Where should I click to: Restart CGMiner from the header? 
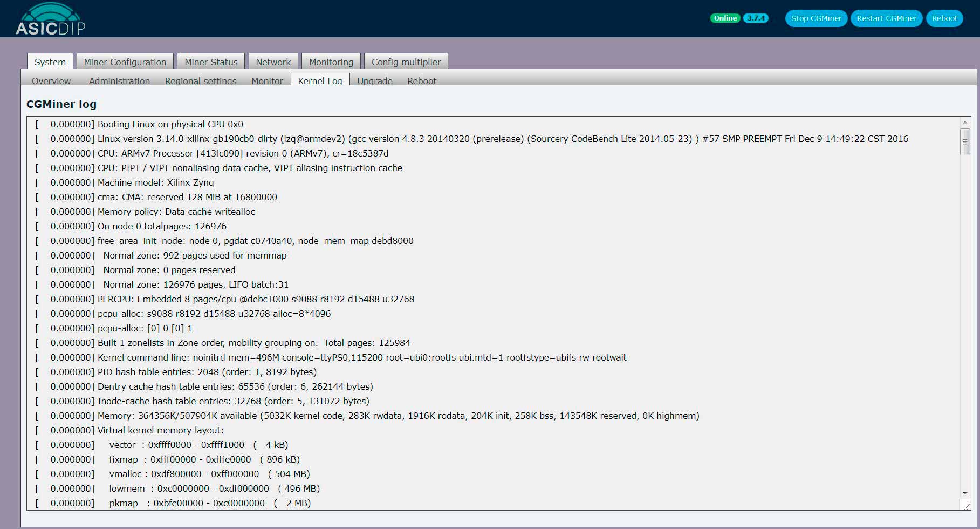886,18
